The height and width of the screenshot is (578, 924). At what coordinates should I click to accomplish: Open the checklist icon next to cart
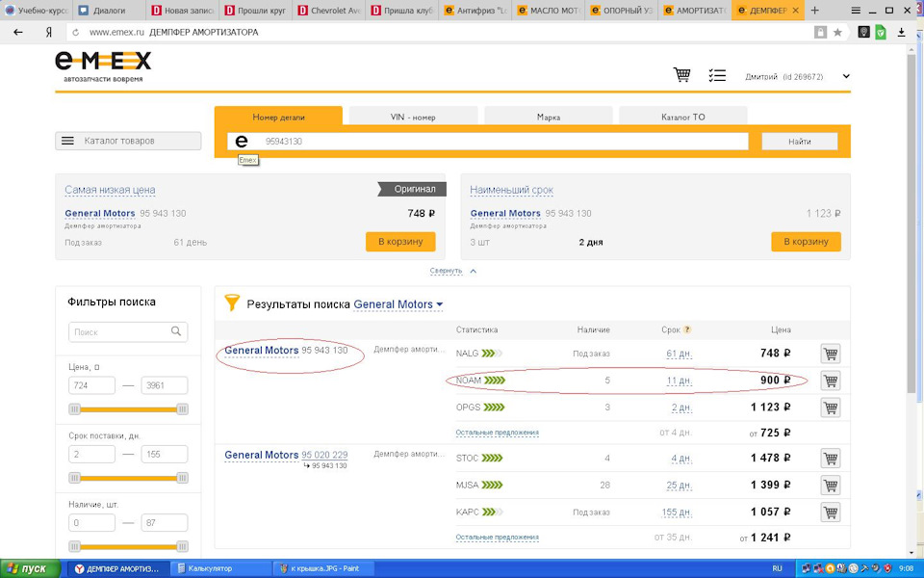(x=716, y=75)
